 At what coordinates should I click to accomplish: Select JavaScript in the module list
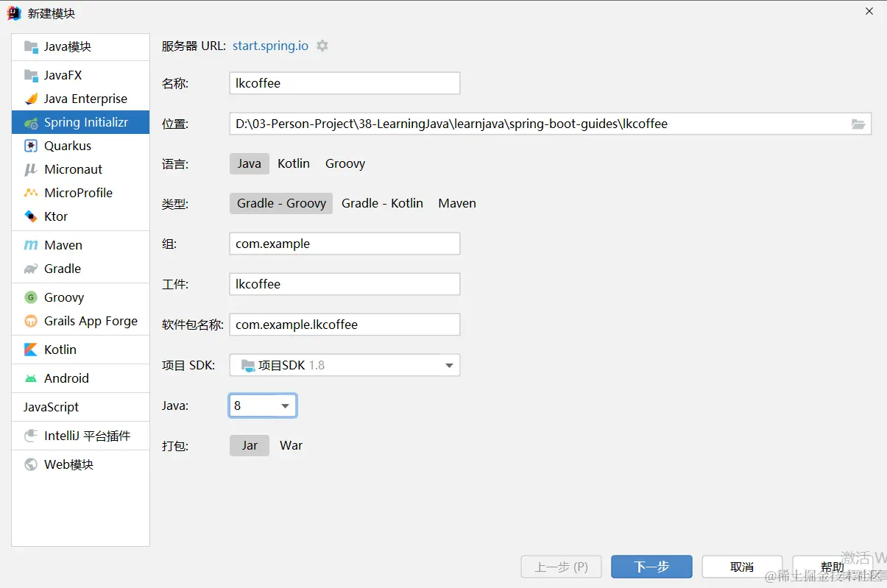click(80, 407)
